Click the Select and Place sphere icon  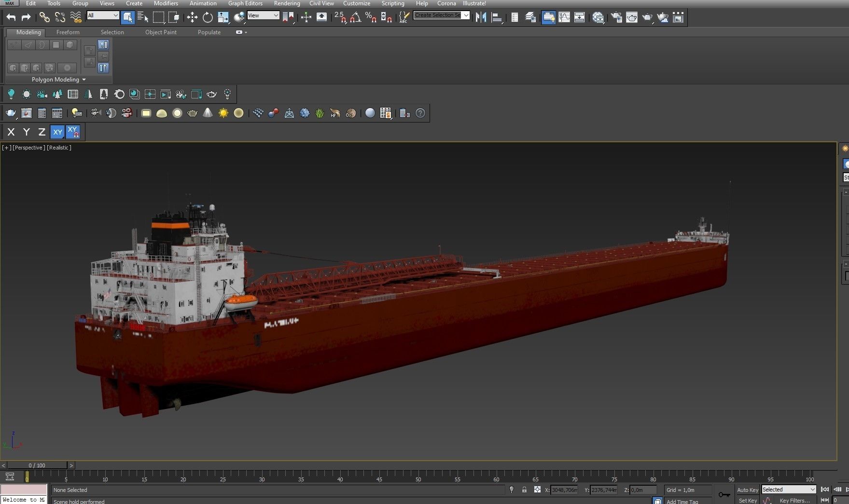click(239, 17)
